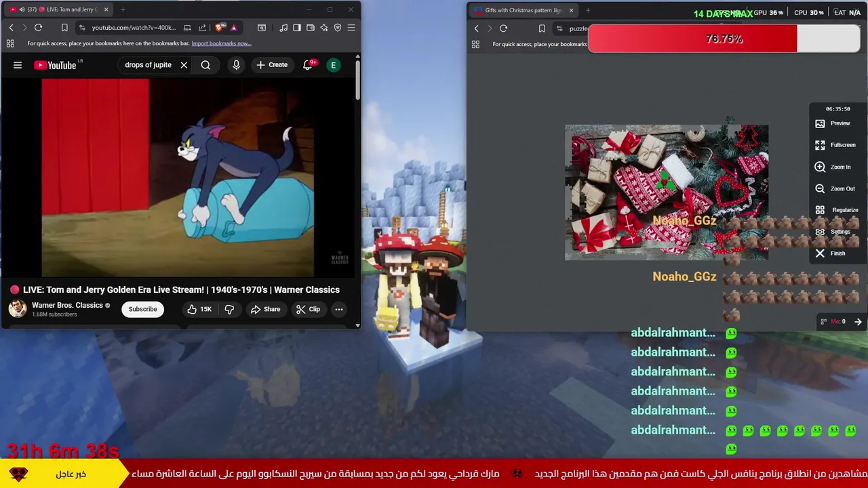Viewport: 868px width, 488px height.
Task: Open the YouTube guide hamburger menu
Action: 18,65
